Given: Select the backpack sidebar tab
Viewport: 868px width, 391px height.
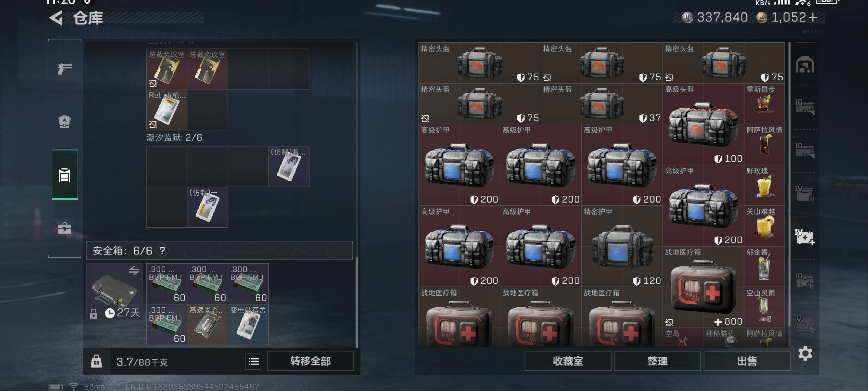Looking at the screenshot, I should pyautogui.click(x=64, y=121).
